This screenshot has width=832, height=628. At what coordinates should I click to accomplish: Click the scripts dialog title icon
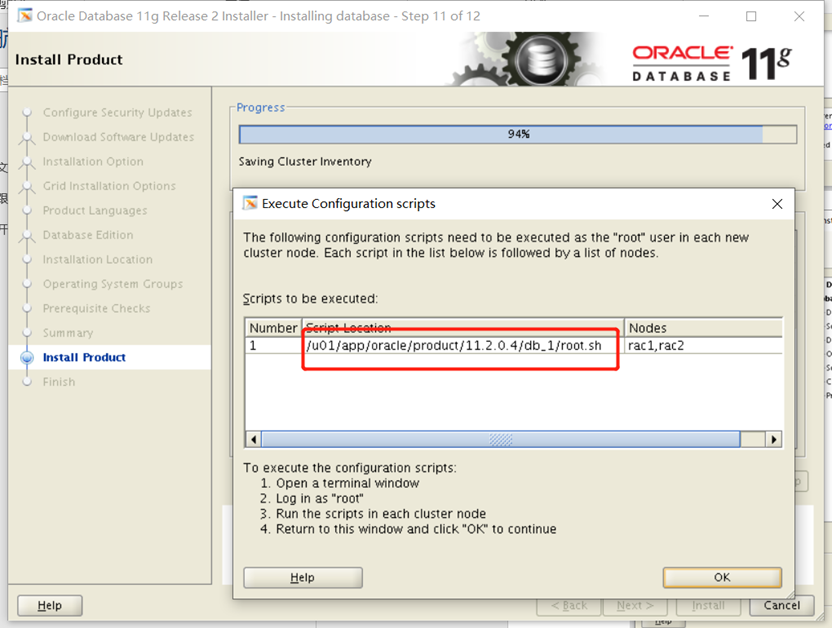click(x=250, y=204)
